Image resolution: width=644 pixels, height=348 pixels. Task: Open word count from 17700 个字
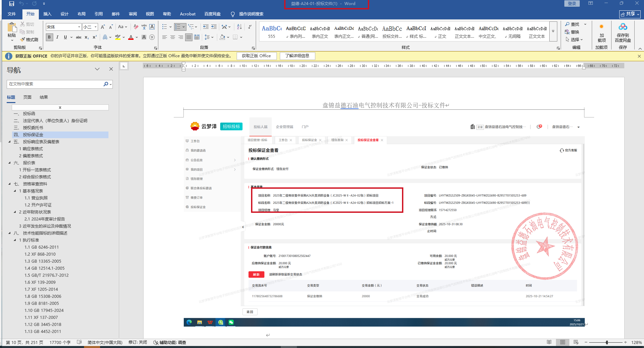pos(60,342)
